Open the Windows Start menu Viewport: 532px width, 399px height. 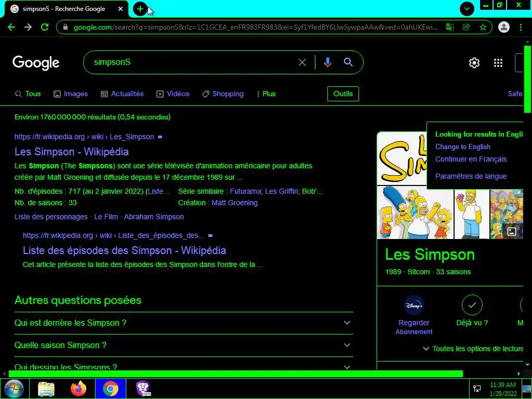[x=14, y=389]
